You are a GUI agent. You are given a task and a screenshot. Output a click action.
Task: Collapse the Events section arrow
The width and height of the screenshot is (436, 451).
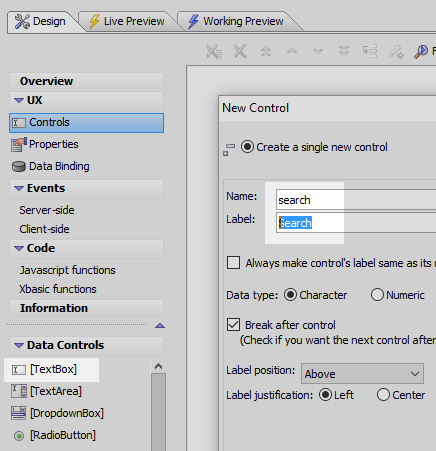pos(19,188)
